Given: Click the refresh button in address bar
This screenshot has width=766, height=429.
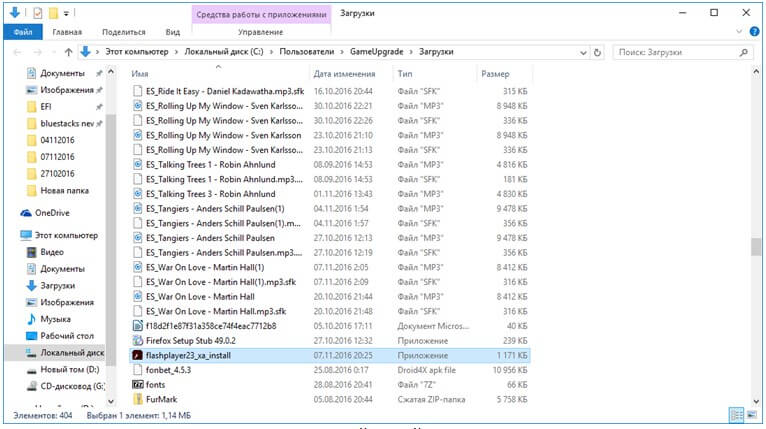Looking at the screenshot, I should pos(598,51).
